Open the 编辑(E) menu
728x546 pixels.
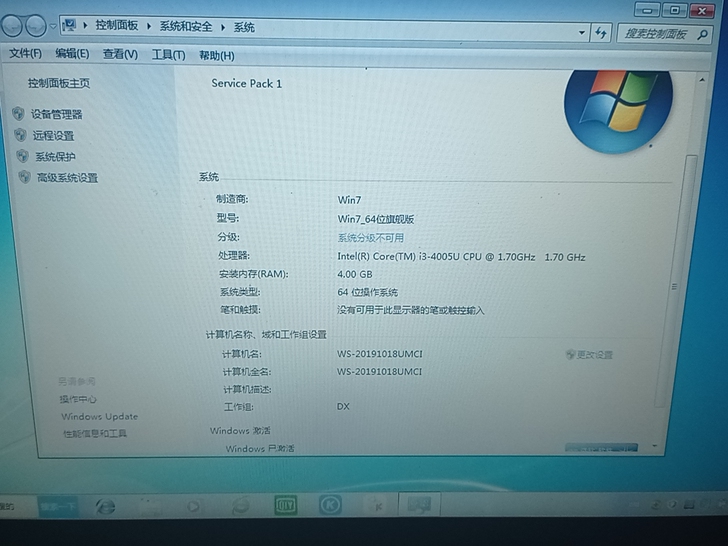72,54
